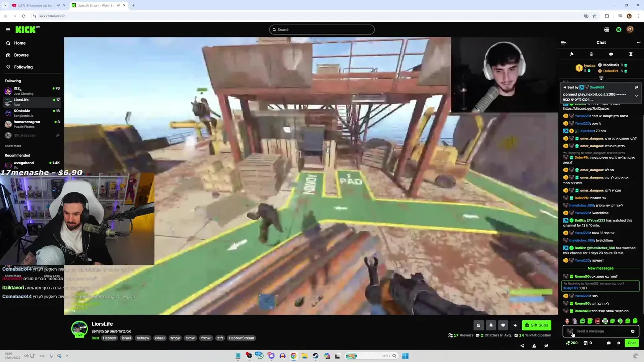Open the discord.gg link in chat
This screenshot has width=644, height=362.
(586, 108)
